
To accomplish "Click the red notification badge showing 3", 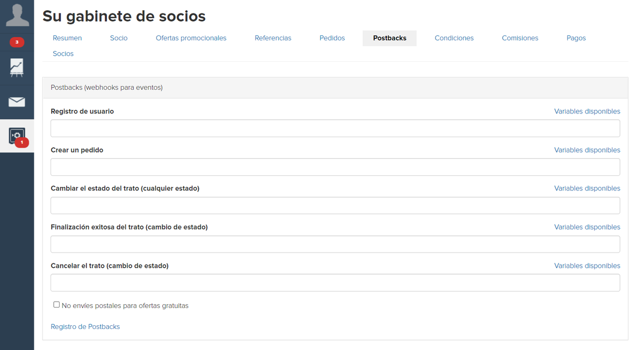I will coord(17,42).
